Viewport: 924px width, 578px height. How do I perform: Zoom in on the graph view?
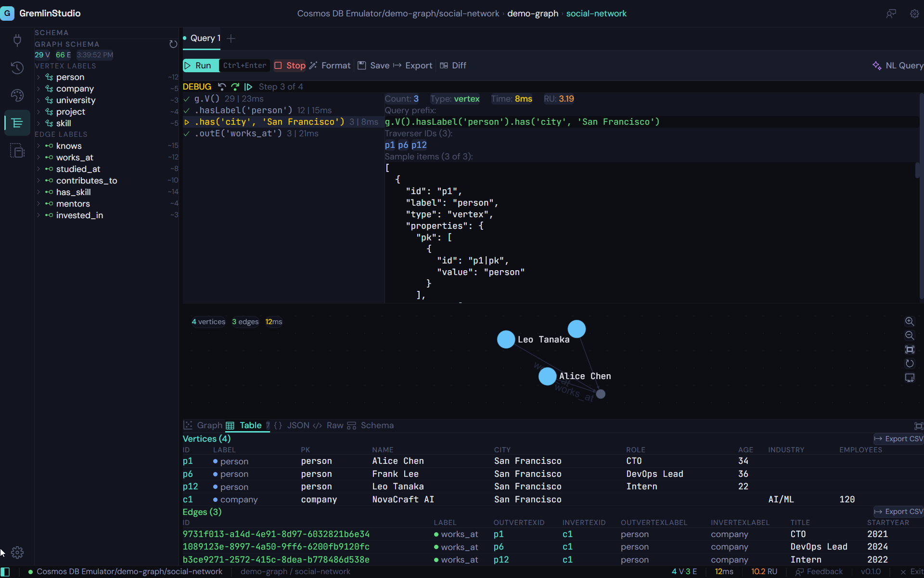pos(910,321)
